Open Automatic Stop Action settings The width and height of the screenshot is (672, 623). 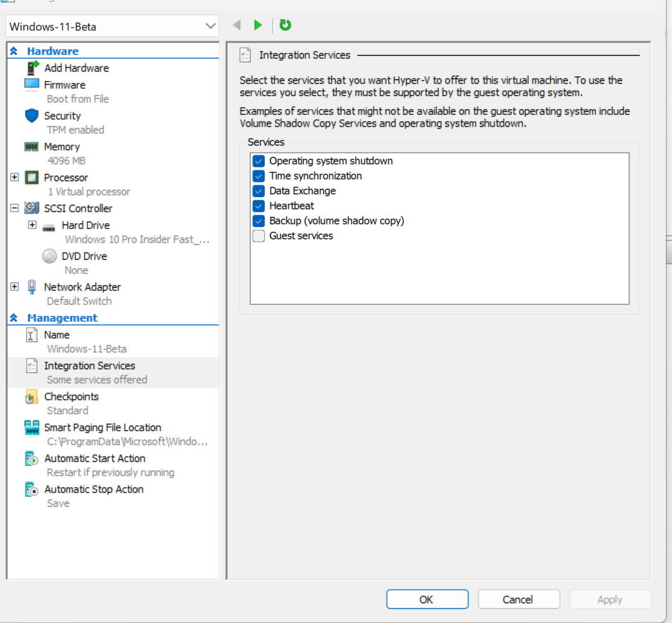[x=94, y=489]
